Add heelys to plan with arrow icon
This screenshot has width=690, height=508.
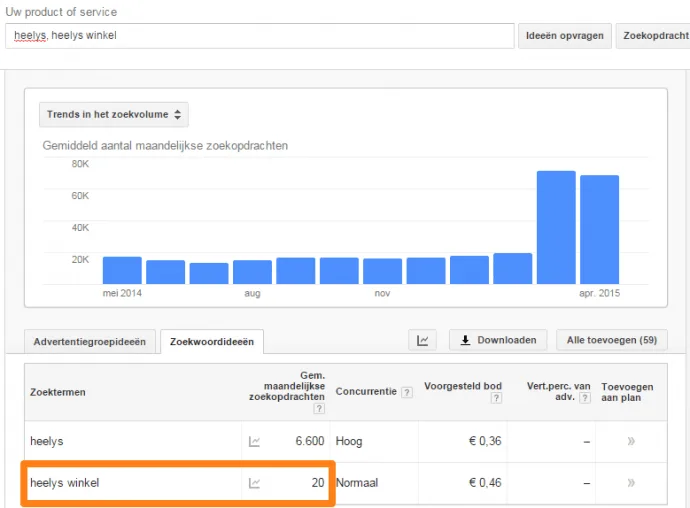pyautogui.click(x=631, y=441)
